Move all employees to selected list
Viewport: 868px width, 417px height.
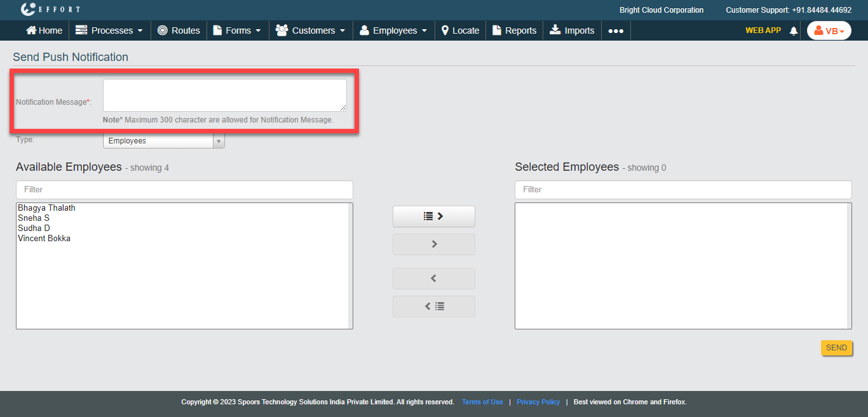point(433,216)
